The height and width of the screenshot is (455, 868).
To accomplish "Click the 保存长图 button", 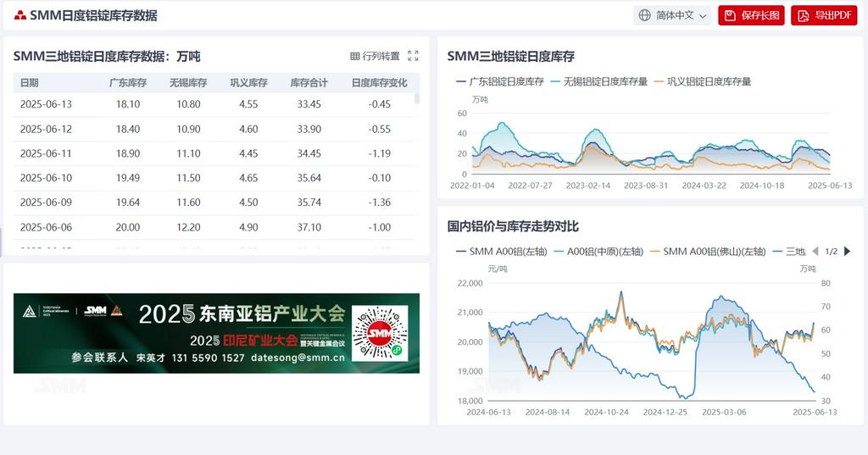I will pyautogui.click(x=752, y=15).
